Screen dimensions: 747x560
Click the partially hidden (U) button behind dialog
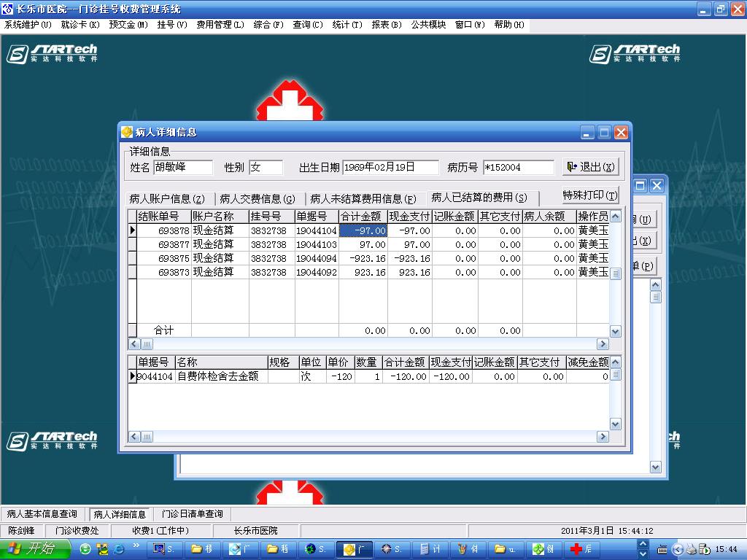click(645, 219)
